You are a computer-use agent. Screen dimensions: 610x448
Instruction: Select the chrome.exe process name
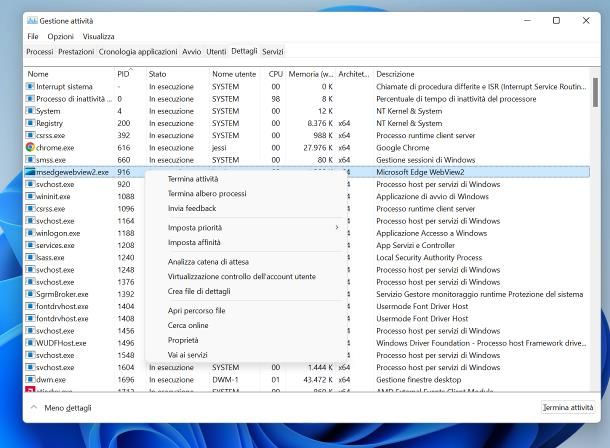pos(55,148)
